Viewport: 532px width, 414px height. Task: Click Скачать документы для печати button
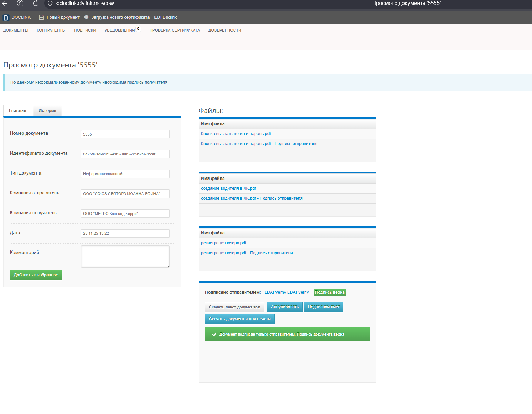[x=240, y=319]
